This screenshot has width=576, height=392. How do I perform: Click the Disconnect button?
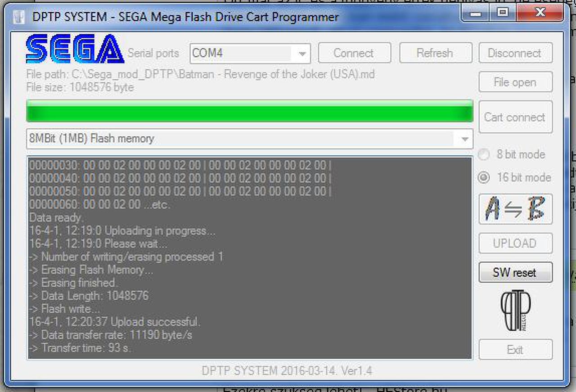point(515,53)
